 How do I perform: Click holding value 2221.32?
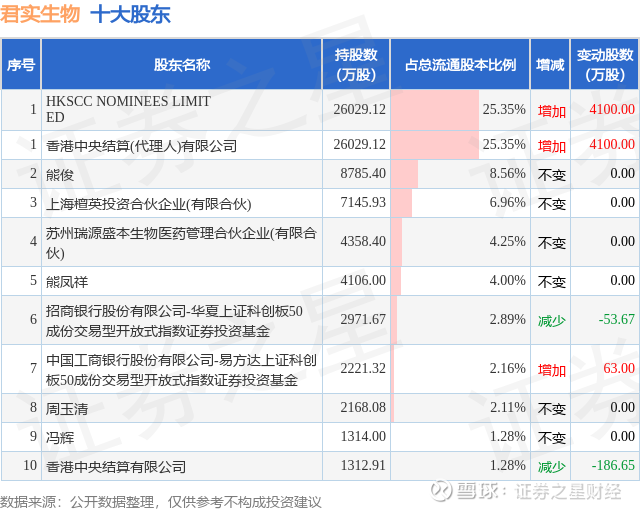click(x=363, y=369)
